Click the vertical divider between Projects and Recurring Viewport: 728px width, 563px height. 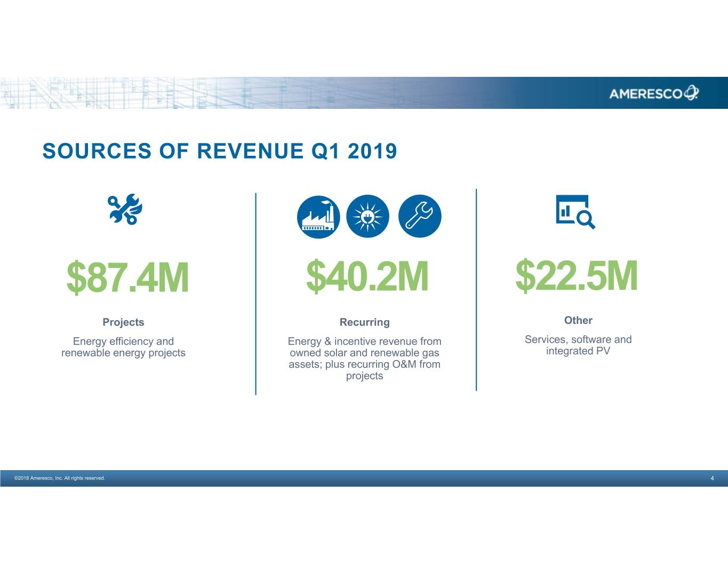click(255, 294)
